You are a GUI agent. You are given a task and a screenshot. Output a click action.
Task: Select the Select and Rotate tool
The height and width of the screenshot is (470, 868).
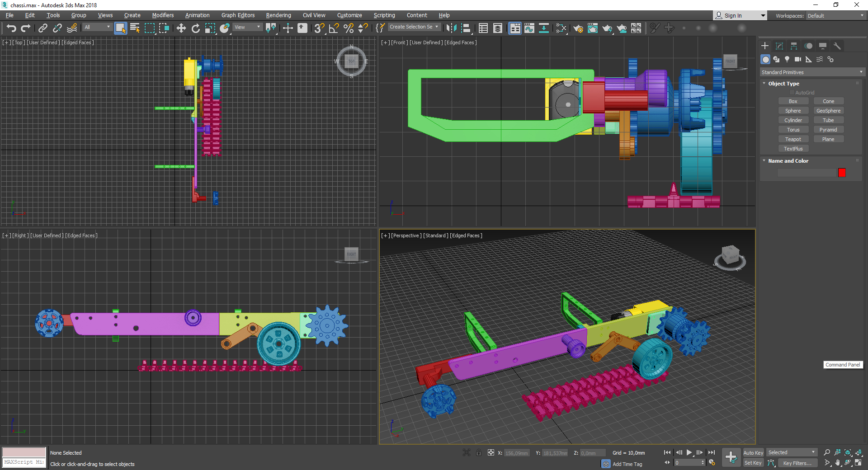[195, 28]
